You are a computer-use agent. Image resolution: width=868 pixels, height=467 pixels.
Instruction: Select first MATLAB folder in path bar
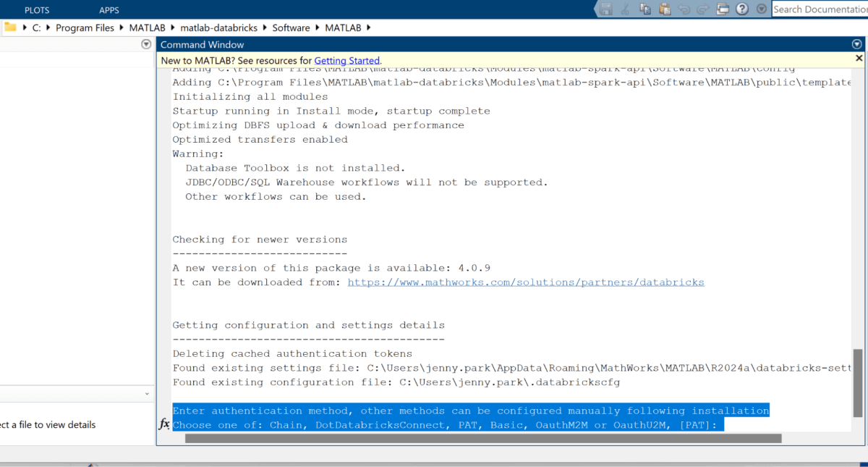(147, 28)
